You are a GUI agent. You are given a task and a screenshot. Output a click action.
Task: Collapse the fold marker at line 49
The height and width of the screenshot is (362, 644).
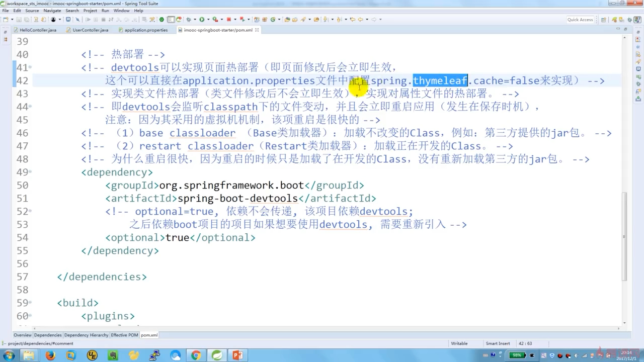point(30,172)
